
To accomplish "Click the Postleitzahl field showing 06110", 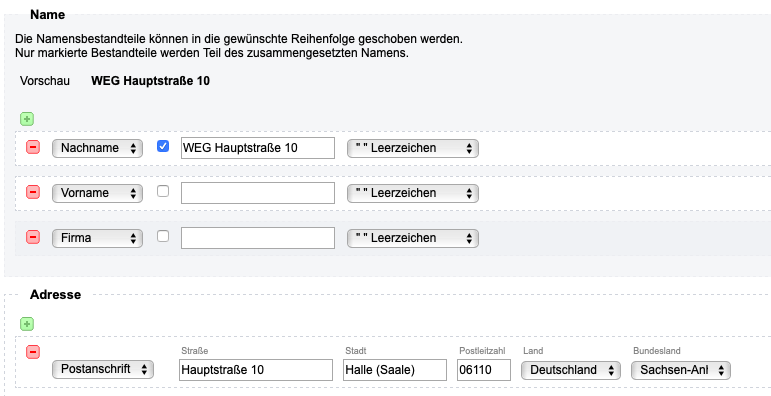I will (x=484, y=370).
